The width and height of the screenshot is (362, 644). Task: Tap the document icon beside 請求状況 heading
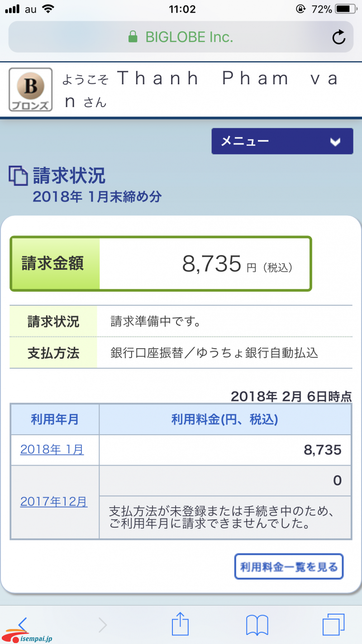[18, 176]
